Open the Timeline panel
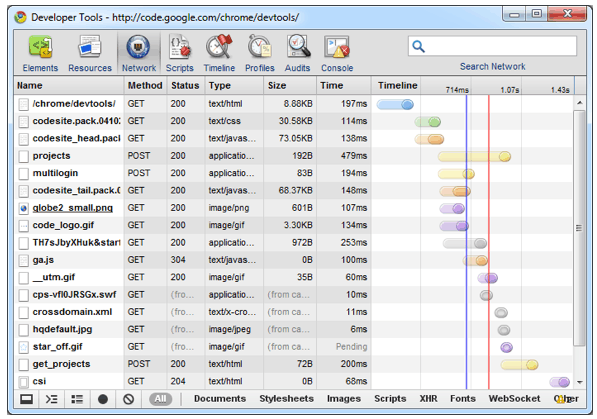 click(x=219, y=53)
